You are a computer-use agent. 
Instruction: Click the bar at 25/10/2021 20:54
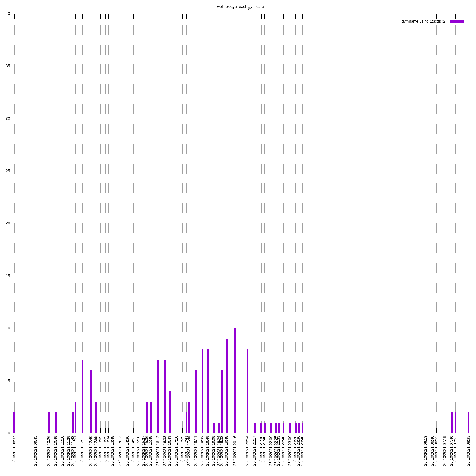point(248,391)
